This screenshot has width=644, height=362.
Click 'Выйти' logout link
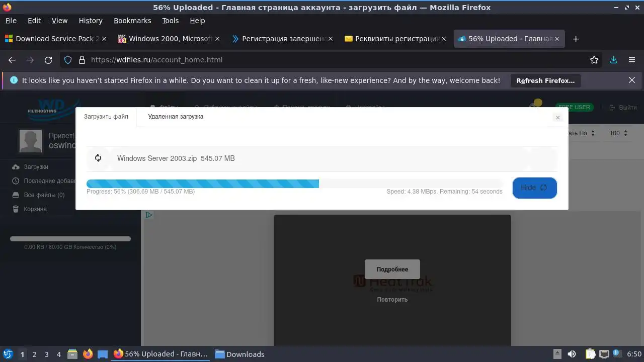tap(623, 107)
